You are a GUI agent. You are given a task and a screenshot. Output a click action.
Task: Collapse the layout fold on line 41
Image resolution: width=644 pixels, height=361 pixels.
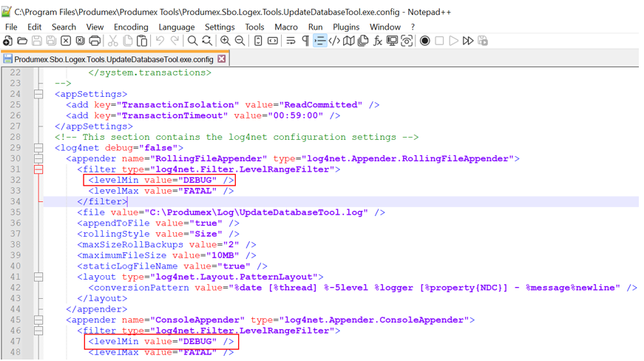tap(38, 277)
